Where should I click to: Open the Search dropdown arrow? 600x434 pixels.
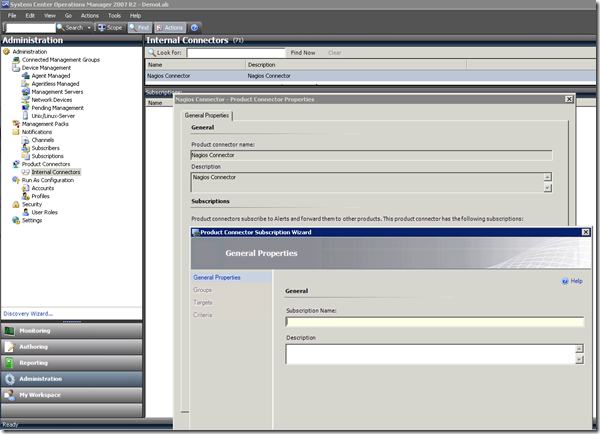(89, 28)
